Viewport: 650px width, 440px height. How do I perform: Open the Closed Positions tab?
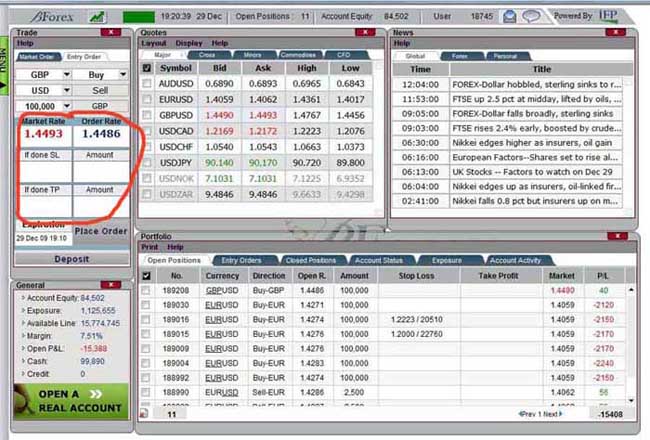[311, 260]
